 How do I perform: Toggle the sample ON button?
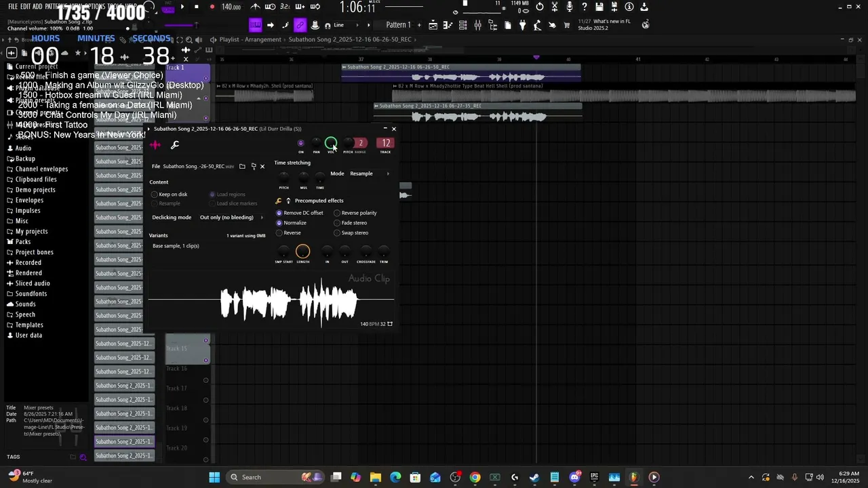301,143
